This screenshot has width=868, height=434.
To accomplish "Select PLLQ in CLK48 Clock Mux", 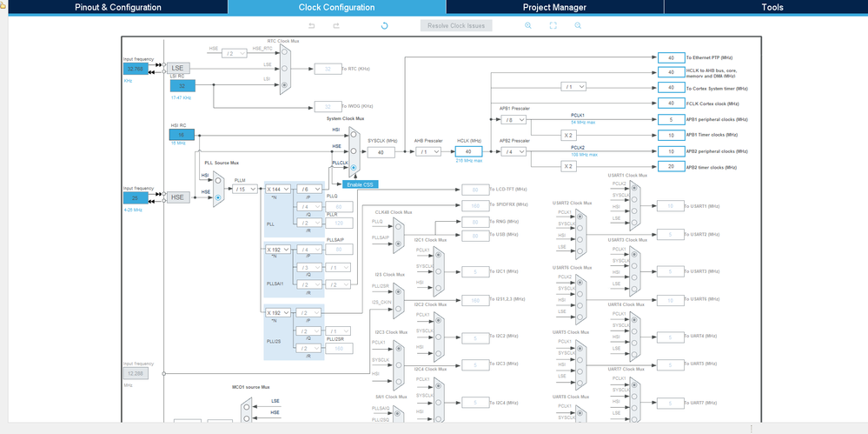I will click(397, 226).
